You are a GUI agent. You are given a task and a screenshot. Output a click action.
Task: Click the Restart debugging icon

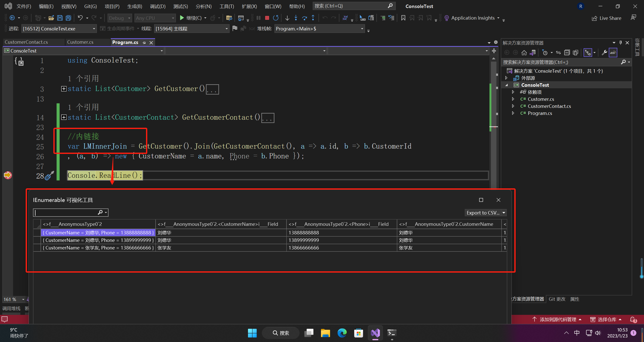276,18
